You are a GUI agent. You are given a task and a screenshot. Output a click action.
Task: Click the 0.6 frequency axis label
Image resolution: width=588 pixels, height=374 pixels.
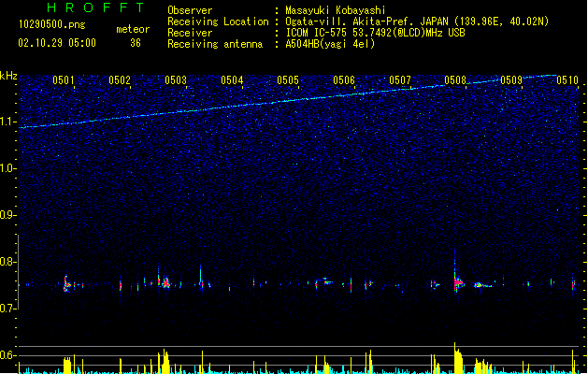8,355
